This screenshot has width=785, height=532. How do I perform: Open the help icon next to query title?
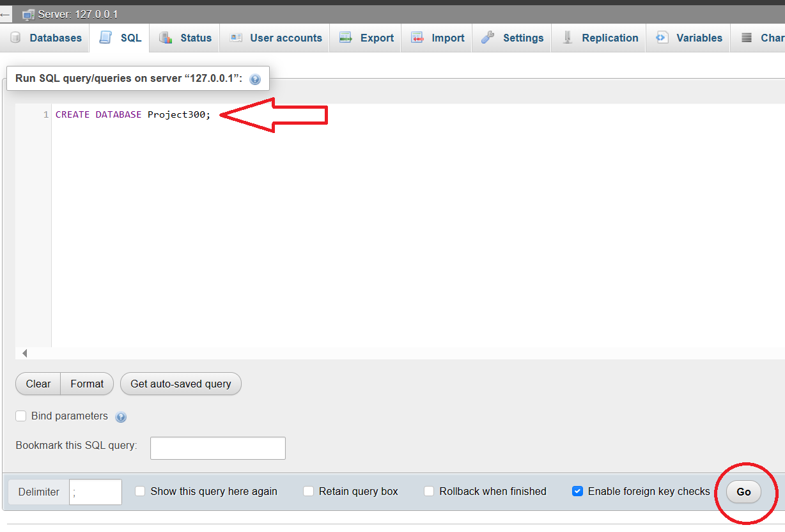click(255, 79)
